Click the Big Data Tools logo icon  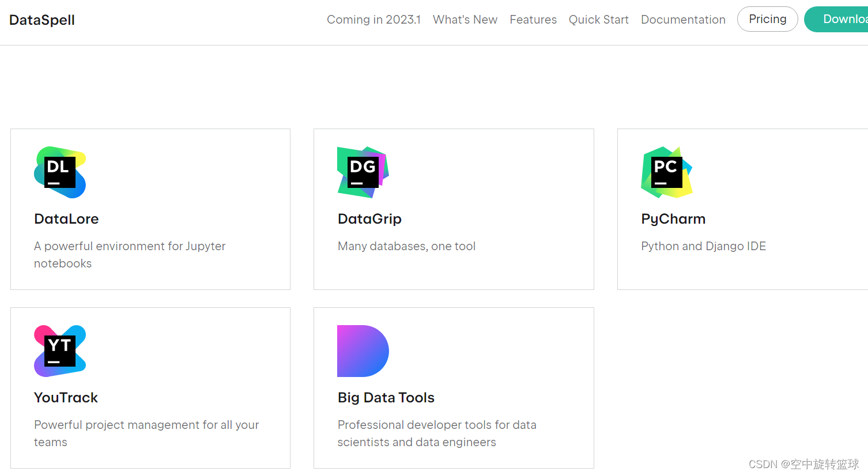tap(363, 351)
